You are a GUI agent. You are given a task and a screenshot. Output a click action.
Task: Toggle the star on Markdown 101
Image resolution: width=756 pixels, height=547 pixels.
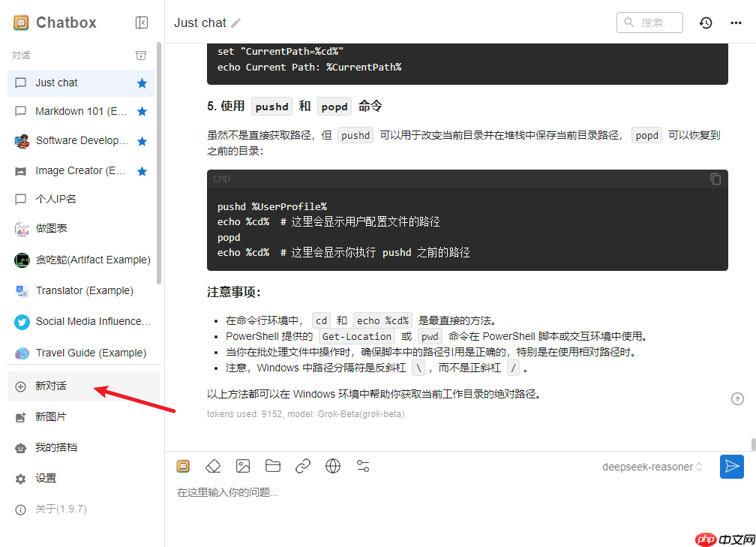tap(142, 111)
